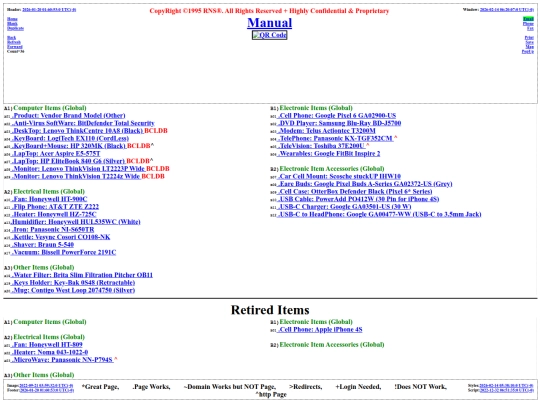Click the Home link
Image resolution: width=540 pixels, height=405 pixels.
coord(12,19)
